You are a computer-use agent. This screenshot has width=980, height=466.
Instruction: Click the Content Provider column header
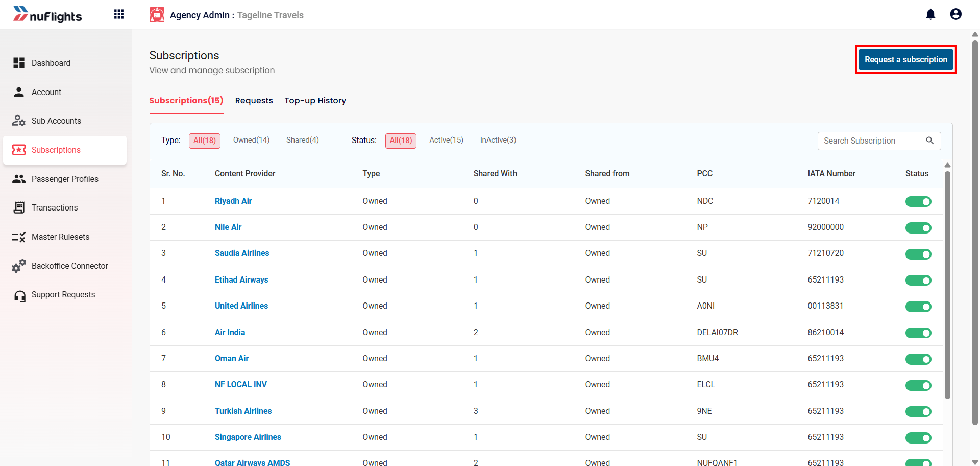tap(245, 173)
